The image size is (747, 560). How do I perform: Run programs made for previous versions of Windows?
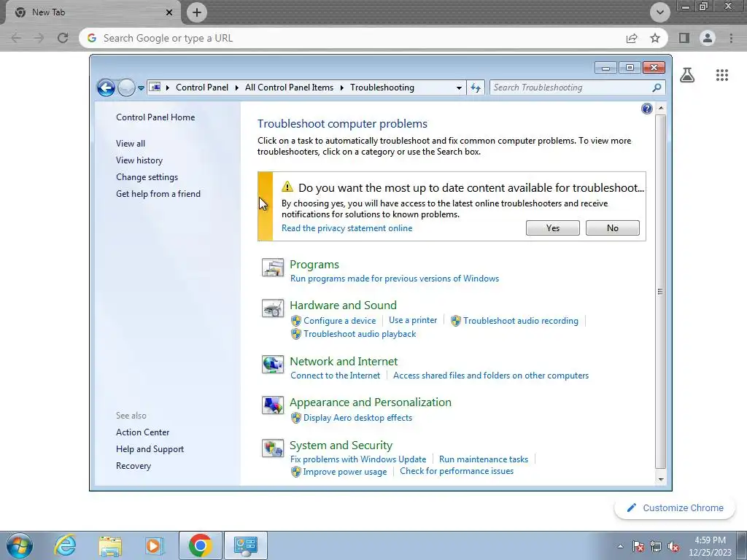tap(395, 279)
